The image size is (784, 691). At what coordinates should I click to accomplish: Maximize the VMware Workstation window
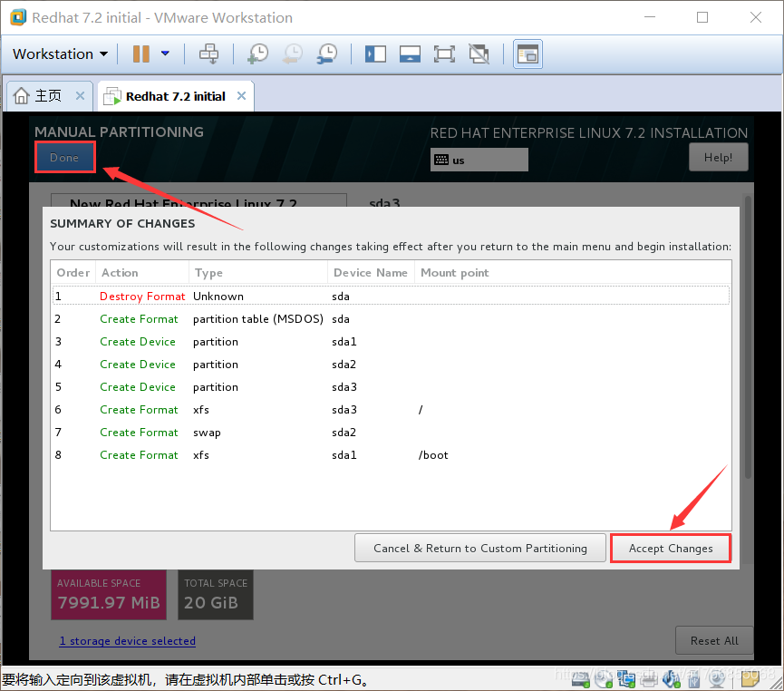[x=702, y=17]
